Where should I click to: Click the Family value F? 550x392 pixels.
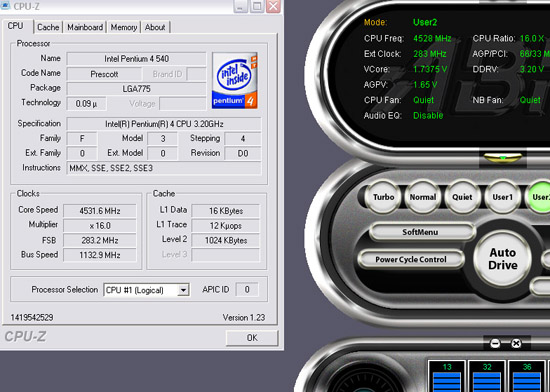coord(82,138)
